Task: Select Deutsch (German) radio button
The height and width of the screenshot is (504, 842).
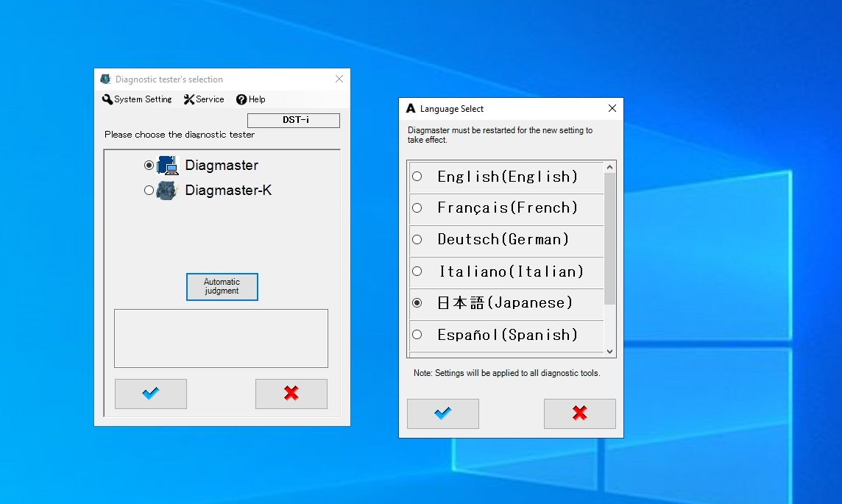Action: [417, 239]
